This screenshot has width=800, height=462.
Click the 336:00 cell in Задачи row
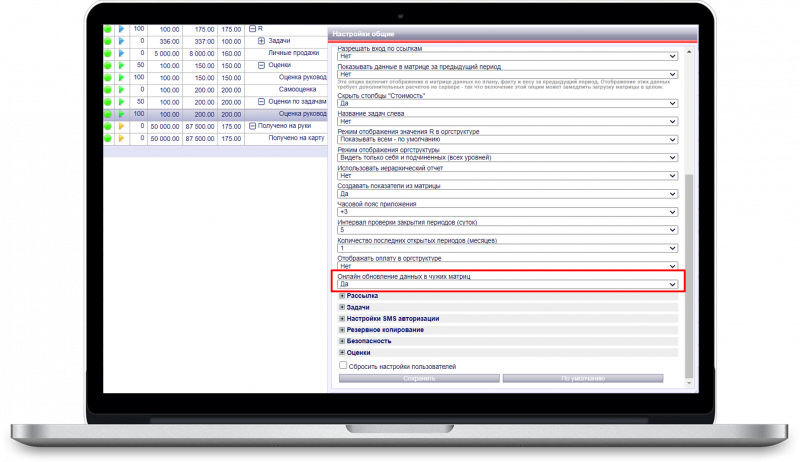(x=166, y=41)
